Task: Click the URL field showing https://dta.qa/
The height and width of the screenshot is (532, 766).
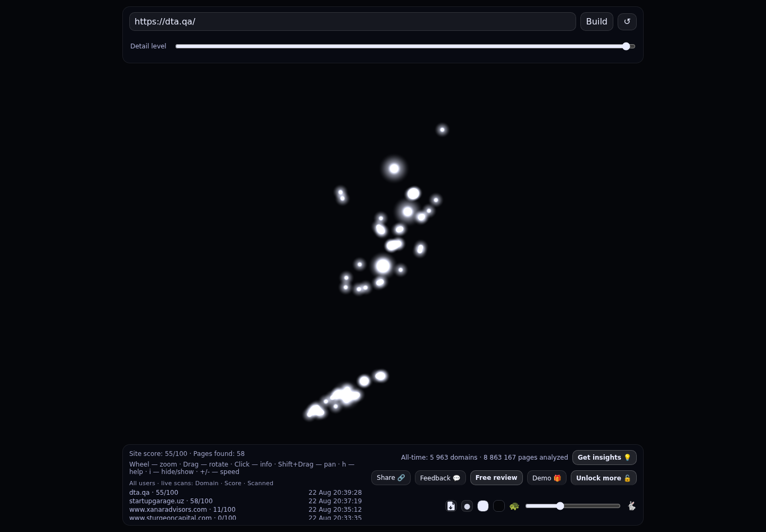Action: pyautogui.click(x=353, y=21)
